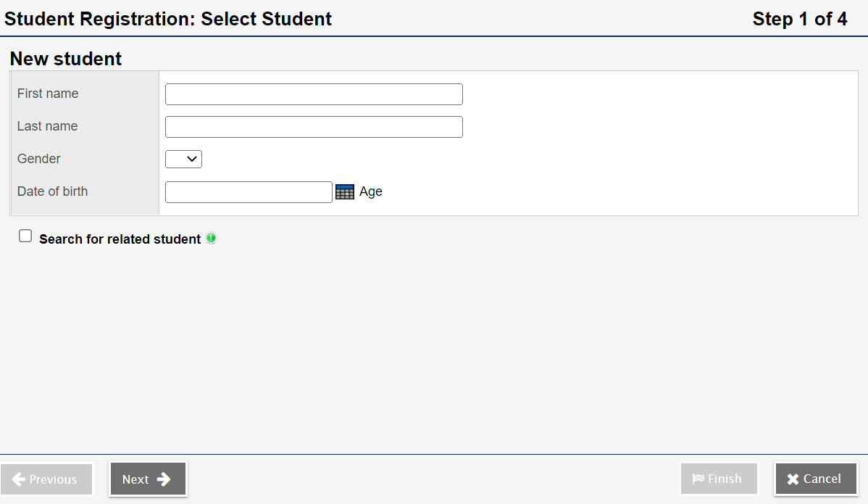
Task: Click the Date of birth text field
Action: [249, 191]
